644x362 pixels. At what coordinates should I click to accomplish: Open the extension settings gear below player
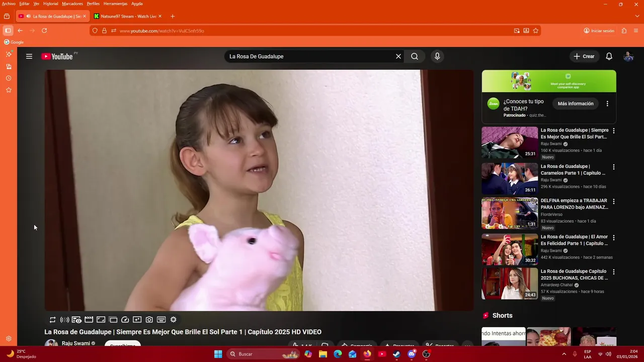click(174, 320)
